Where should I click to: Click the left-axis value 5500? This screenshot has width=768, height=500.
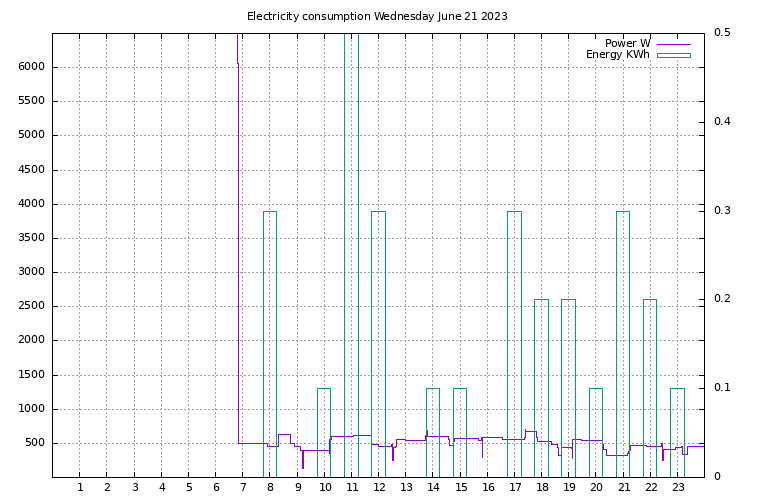click(x=31, y=100)
